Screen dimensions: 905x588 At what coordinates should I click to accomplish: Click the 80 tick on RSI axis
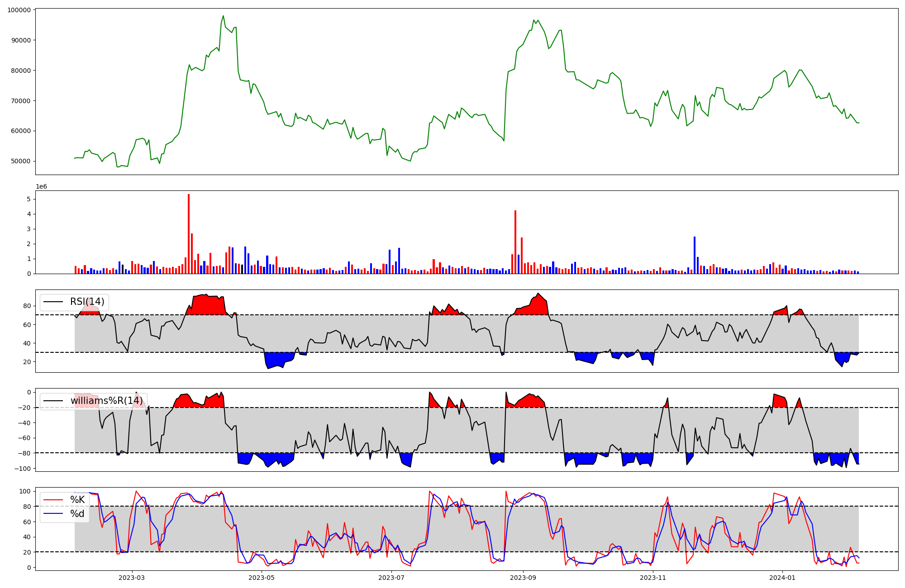[x=27, y=306]
